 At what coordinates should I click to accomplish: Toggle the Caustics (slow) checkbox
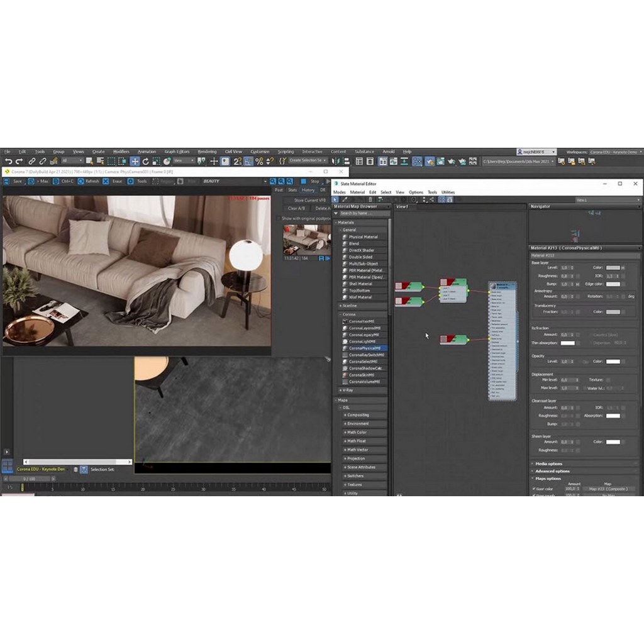[x=589, y=335]
